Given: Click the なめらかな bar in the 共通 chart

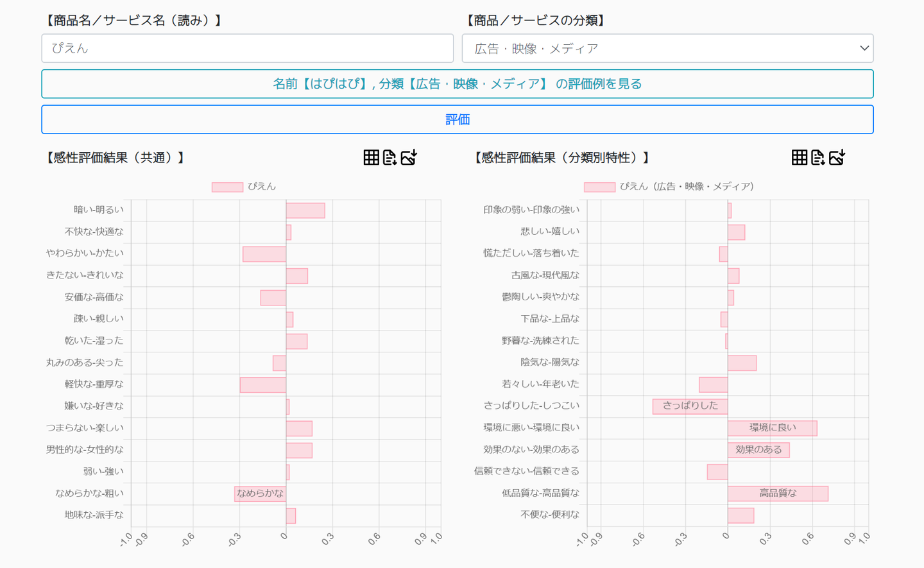Looking at the screenshot, I should [260, 494].
